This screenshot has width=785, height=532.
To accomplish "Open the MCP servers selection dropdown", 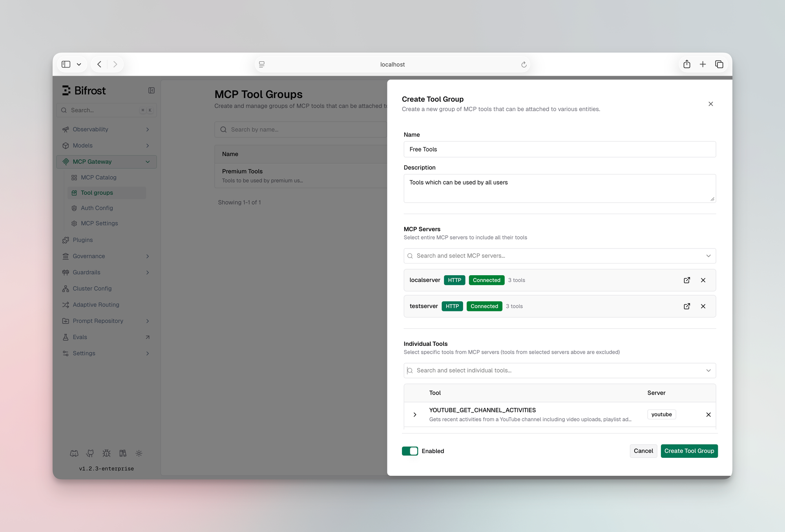I will coord(559,256).
